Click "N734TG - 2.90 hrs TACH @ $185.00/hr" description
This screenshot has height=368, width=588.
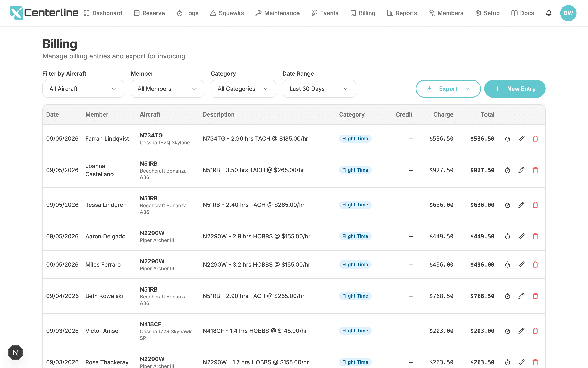pyautogui.click(x=255, y=139)
